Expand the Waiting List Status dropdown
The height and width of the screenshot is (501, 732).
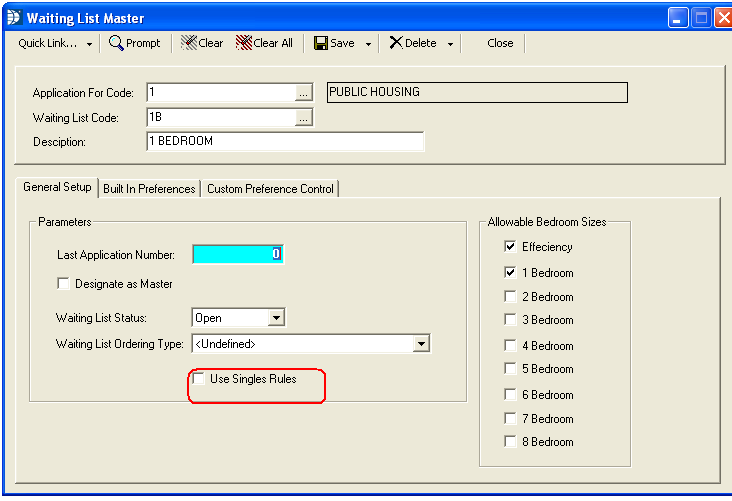pos(277,318)
